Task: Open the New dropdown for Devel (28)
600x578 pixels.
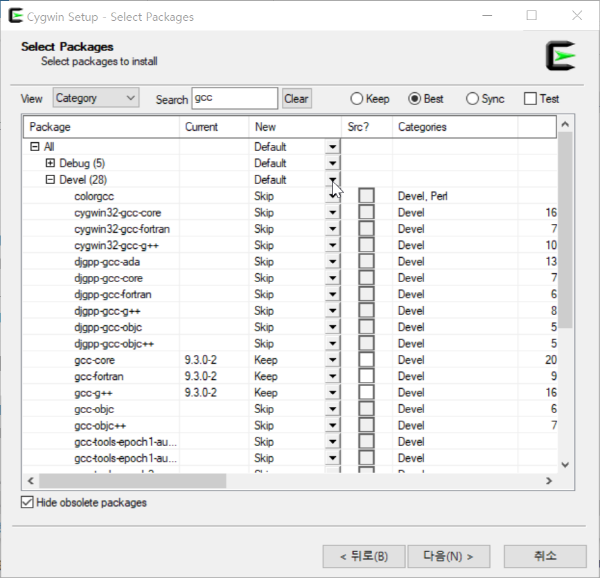Action: coord(333,180)
